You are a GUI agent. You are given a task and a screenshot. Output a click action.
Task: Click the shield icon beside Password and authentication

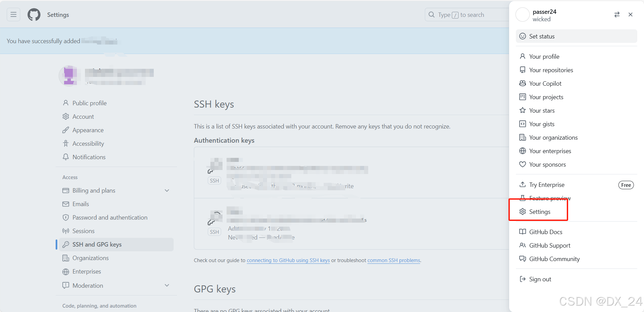pyautogui.click(x=66, y=218)
